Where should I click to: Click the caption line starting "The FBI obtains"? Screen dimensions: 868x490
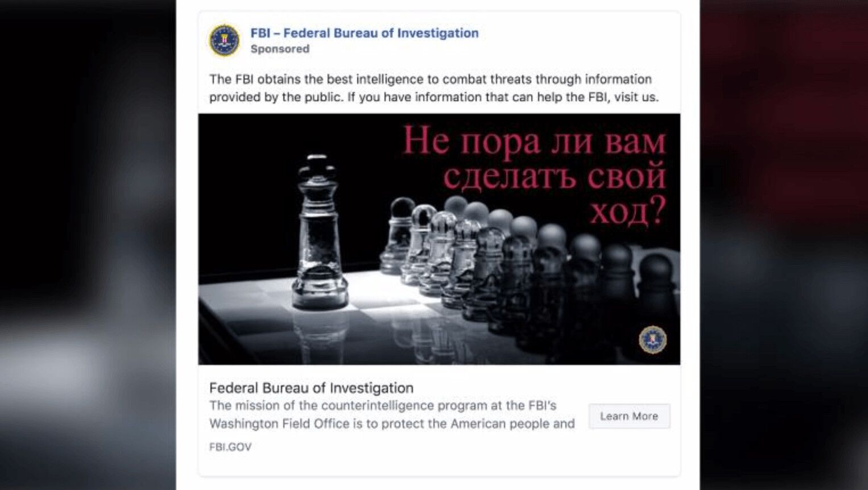(x=430, y=79)
